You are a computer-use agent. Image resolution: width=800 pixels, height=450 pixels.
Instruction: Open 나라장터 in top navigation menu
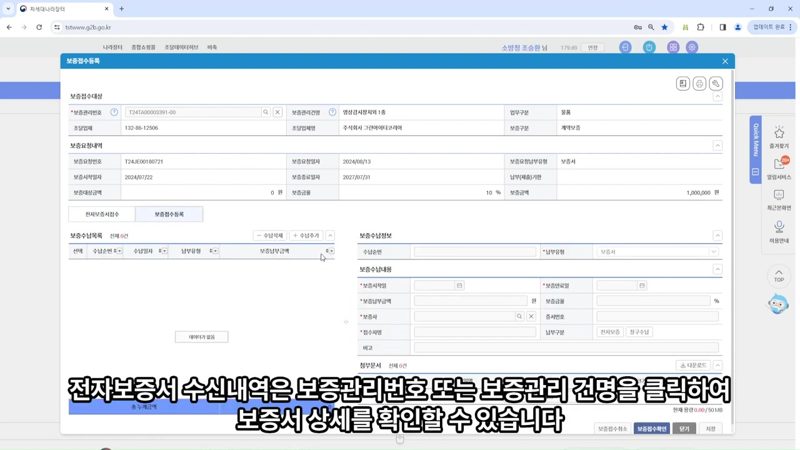112,47
